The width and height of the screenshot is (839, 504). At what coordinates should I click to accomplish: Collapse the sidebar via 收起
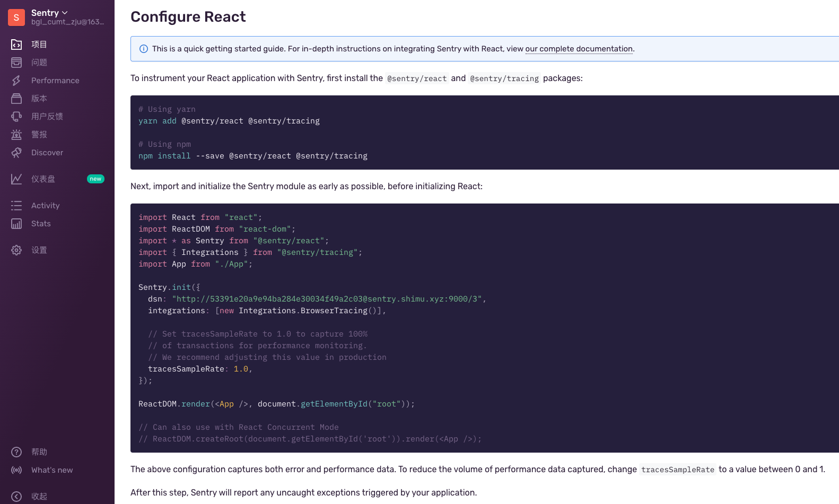pyautogui.click(x=39, y=497)
